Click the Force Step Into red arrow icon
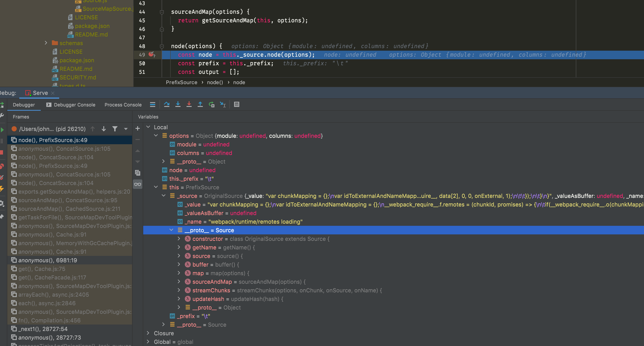This screenshot has height=346, width=644. [189, 104]
